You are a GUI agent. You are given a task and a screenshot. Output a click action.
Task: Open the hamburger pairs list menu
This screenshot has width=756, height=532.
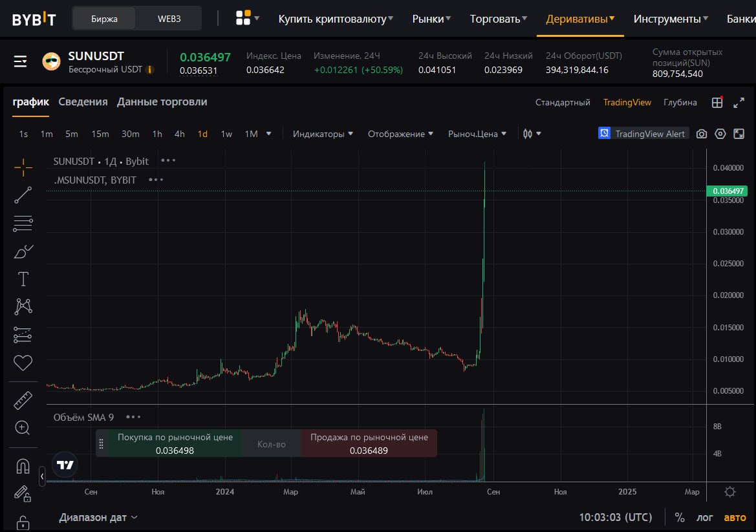pos(20,61)
